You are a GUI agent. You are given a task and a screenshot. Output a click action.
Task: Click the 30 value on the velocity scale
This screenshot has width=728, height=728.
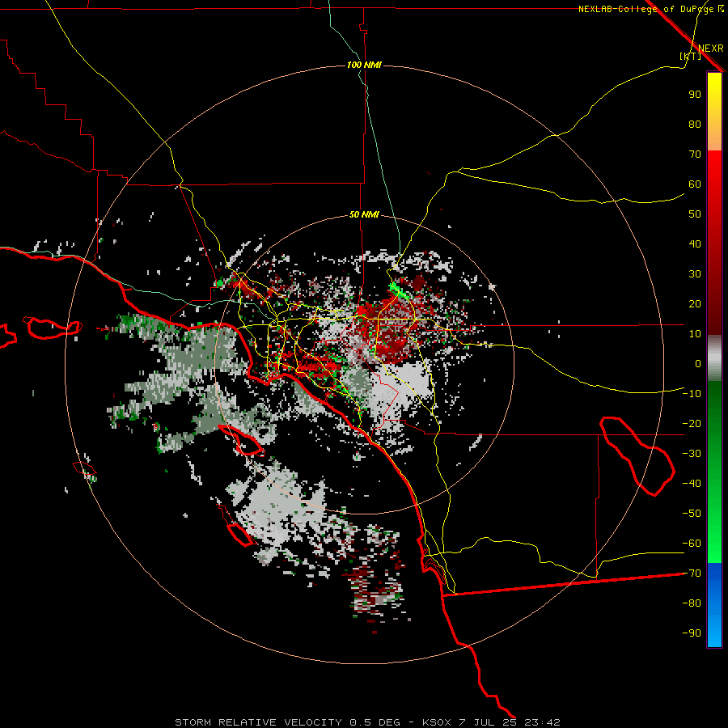tap(695, 274)
